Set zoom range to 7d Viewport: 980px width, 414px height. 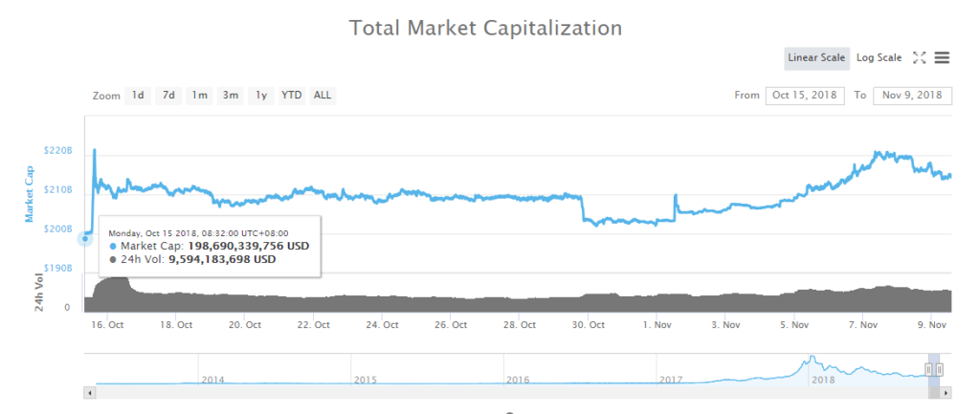pyautogui.click(x=168, y=95)
